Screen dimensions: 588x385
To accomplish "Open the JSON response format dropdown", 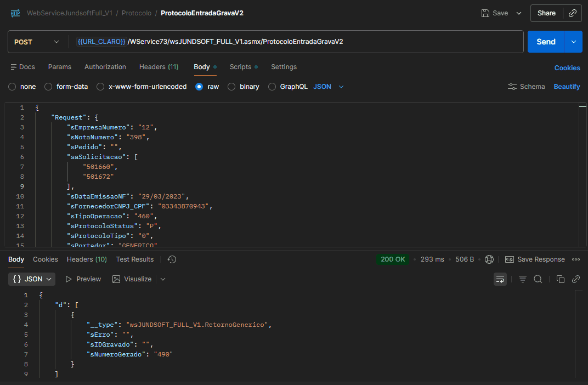I will (x=32, y=279).
